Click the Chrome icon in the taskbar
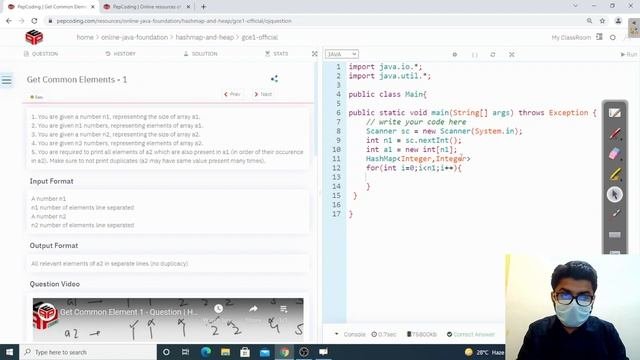This screenshot has width=640, height=360. tap(284, 352)
